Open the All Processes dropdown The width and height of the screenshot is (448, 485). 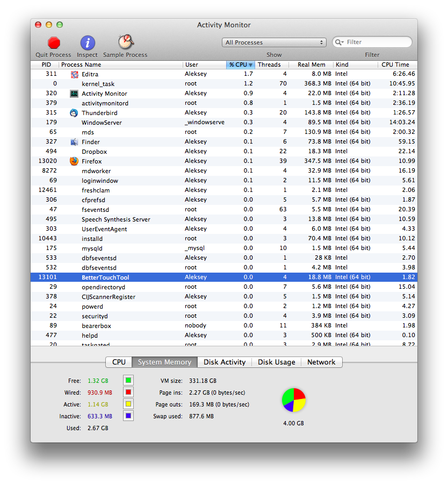coord(274,42)
